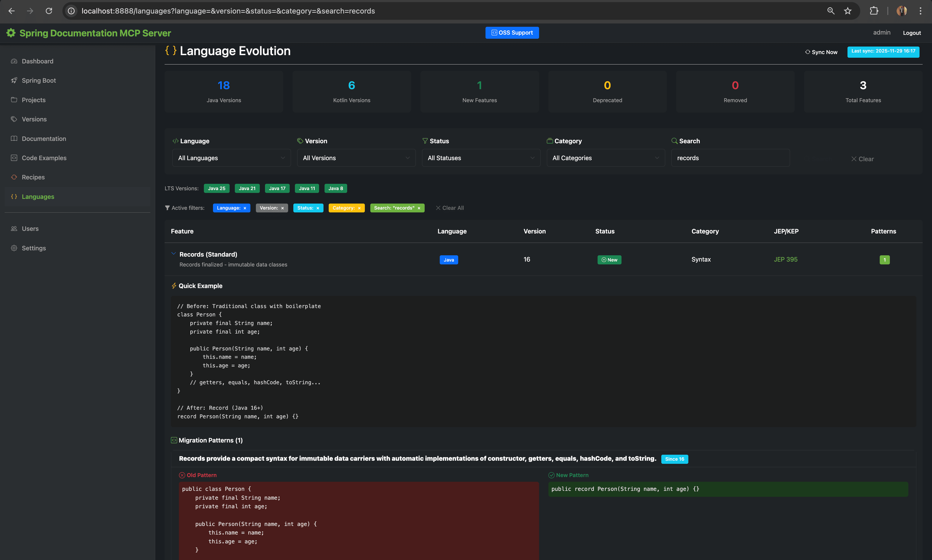Click browser extensions puzzle icon
The width and height of the screenshot is (932, 560).
pos(874,11)
